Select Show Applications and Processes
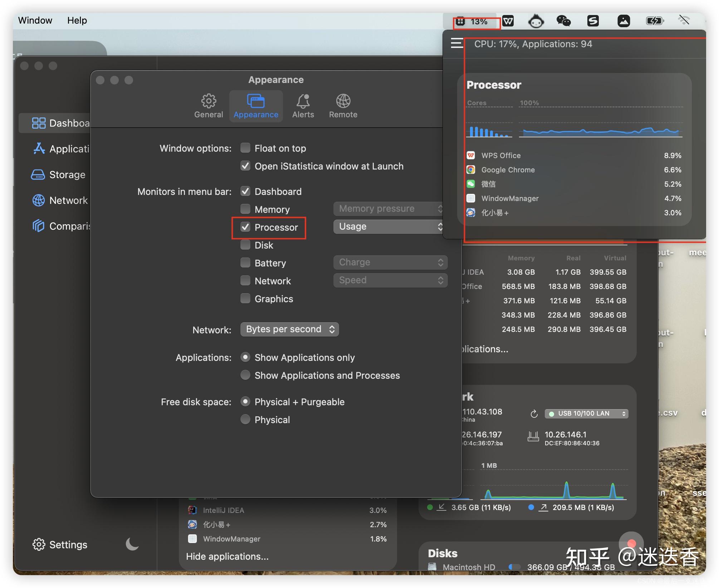Viewport: 719px width, 588px height. (245, 375)
